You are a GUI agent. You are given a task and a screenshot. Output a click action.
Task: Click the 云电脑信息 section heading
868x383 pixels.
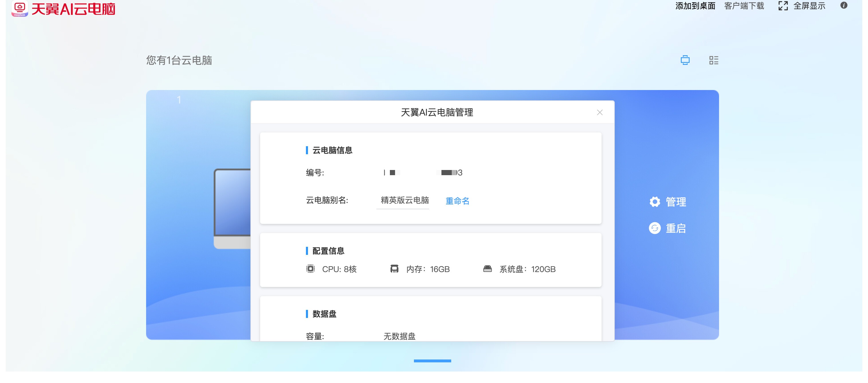pos(332,150)
